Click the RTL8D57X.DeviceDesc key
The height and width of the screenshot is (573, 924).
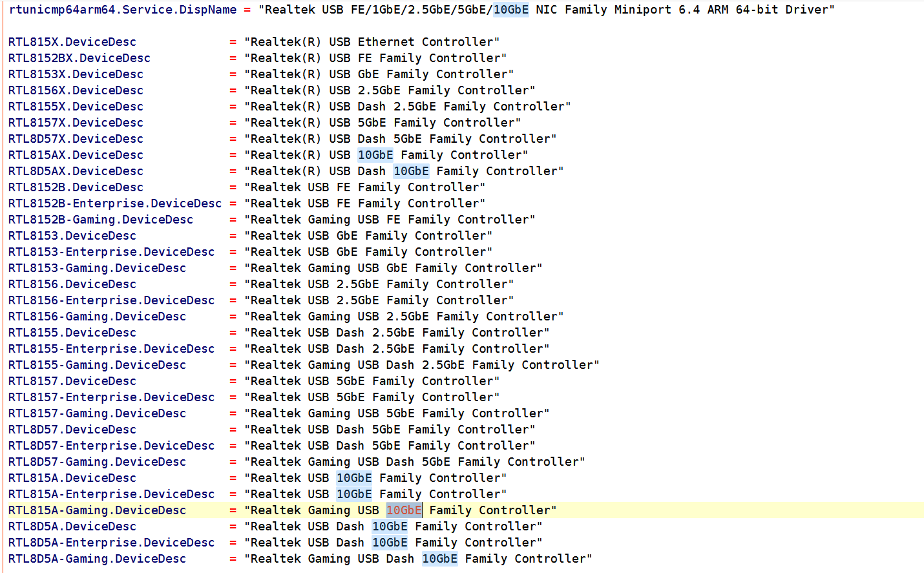(76, 139)
